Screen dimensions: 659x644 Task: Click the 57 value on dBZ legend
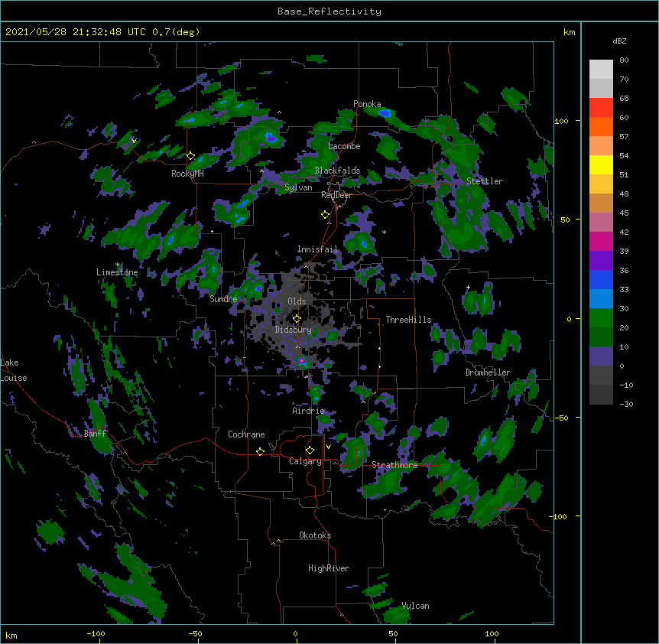pyautogui.click(x=624, y=137)
